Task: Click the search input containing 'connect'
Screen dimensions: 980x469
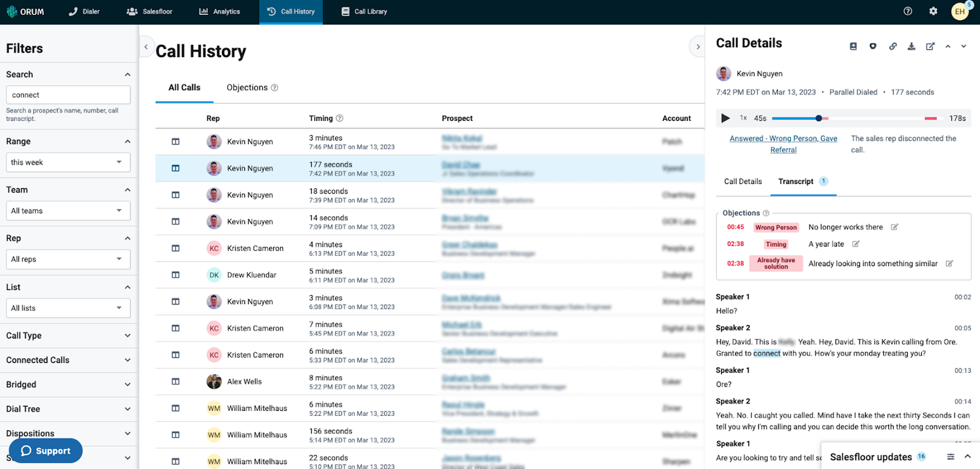Action: coord(68,95)
